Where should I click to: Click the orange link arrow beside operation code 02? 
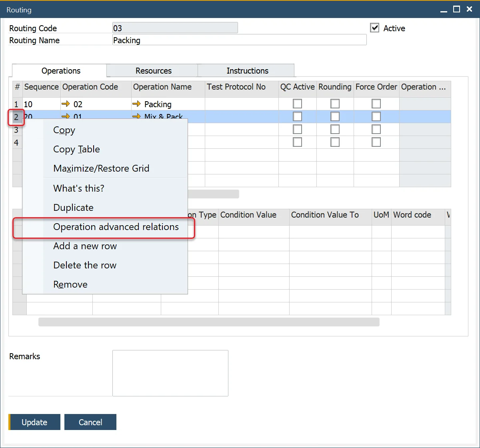[x=66, y=104]
